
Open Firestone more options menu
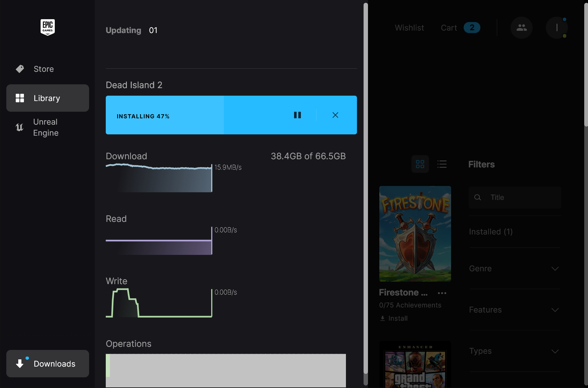coord(442,293)
